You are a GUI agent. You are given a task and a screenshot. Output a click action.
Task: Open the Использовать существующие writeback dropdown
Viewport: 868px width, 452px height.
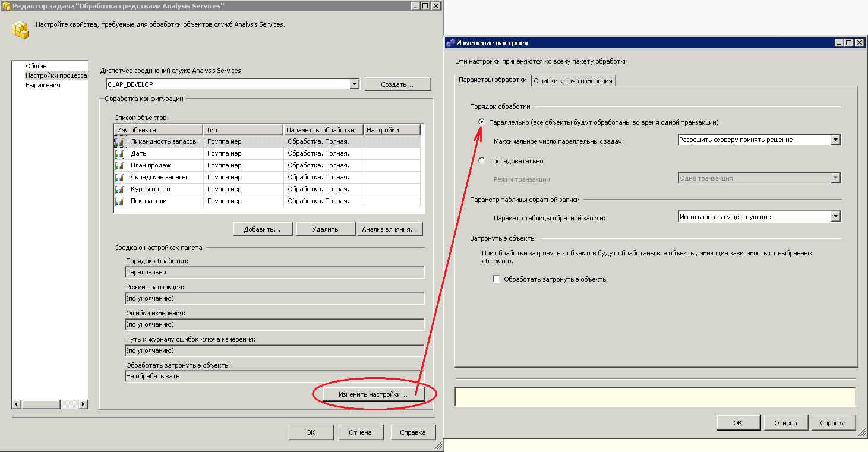[x=836, y=217]
